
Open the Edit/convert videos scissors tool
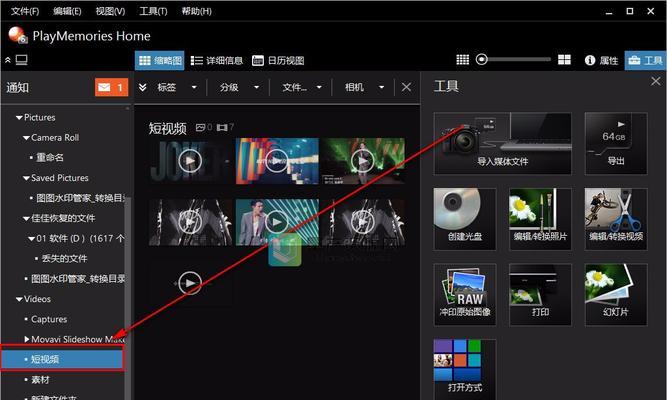pyautogui.click(x=616, y=219)
